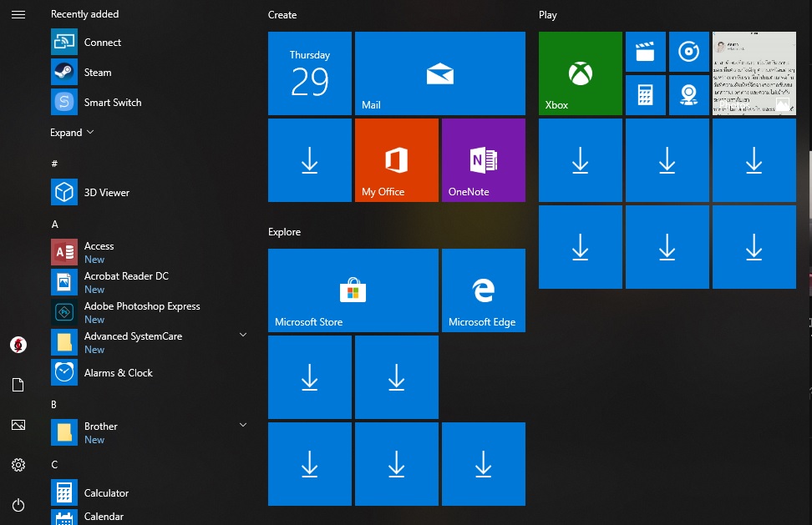This screenshot has width=812, height=525.
Task: Jump to letter index via # header
Action: click(54, 164)
